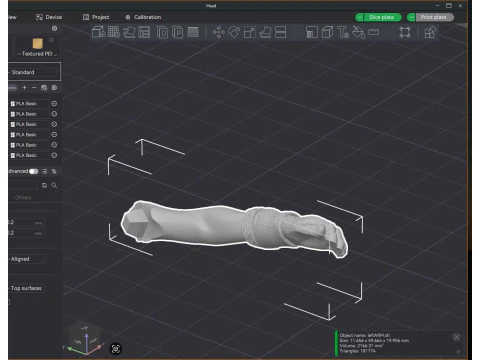Screen dimensions: 480x360
Task: Click the camera view reset icon
Action: tap(116, 349)
